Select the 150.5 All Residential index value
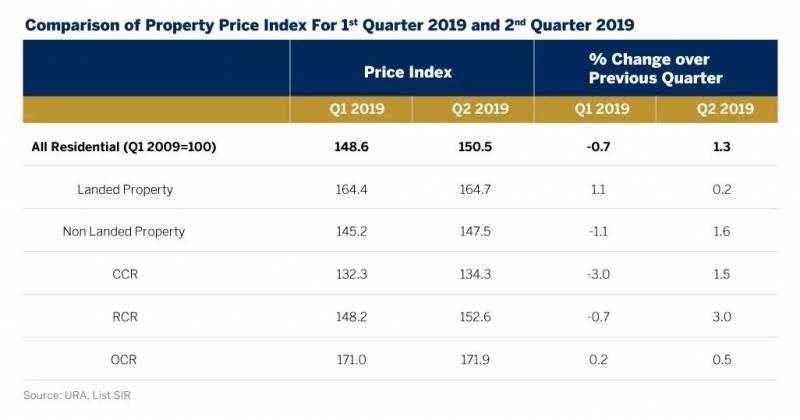This screenshot has width=800, height=420. coord(473,147)
